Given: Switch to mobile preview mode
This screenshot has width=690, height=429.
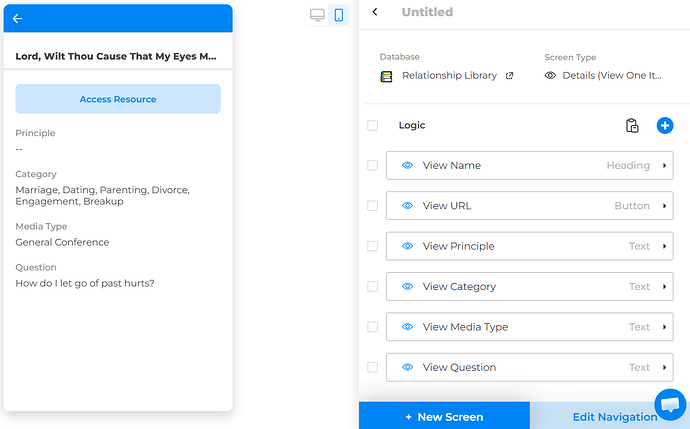Looking at the screenshot, I should [x=338, y=15].
